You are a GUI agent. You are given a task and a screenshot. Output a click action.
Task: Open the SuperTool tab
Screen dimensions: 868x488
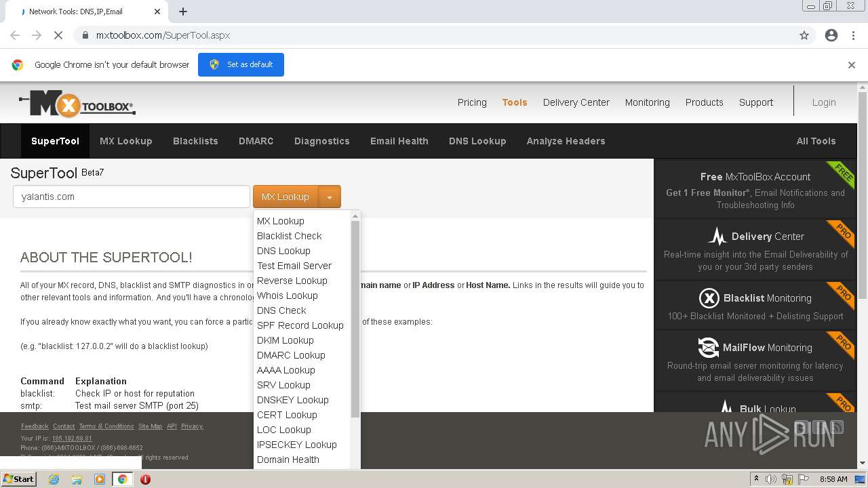pyautogui.click(x=55, y=141)
